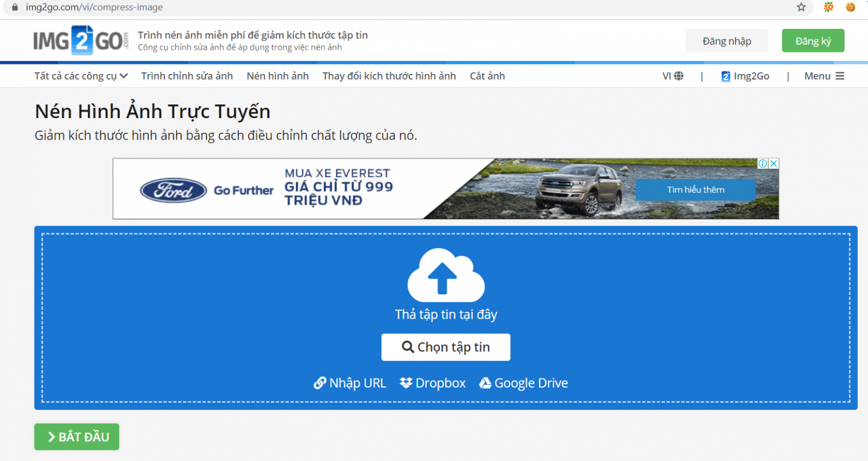Image resolution: width=868 pixels, height=461 pixels.
Task: Click the green Đăng ký button
Action: 813,41
